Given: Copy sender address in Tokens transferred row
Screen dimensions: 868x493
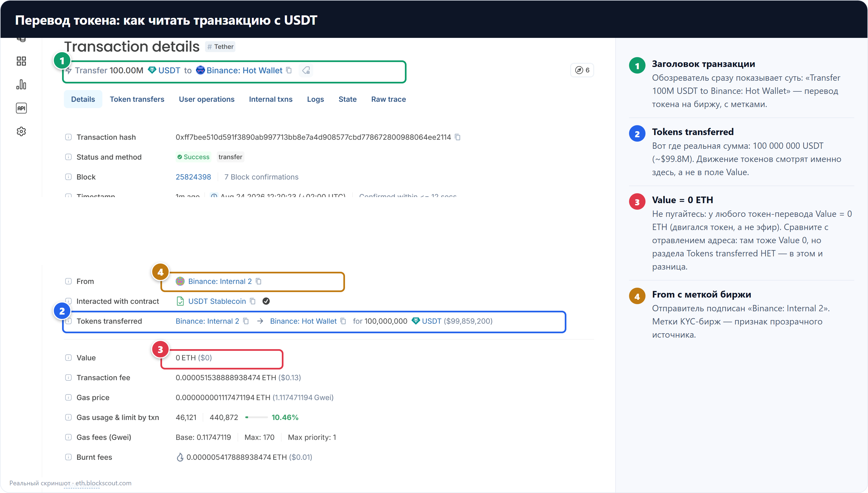Looking at the screenshot, I should 246,321.
